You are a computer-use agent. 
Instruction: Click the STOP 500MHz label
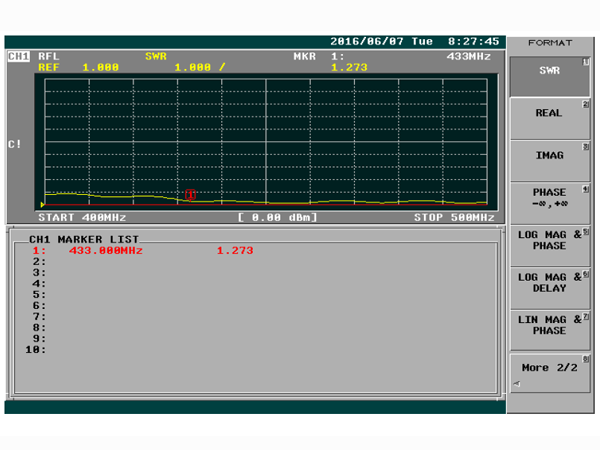pyautogui.click(x=454, y=218)
